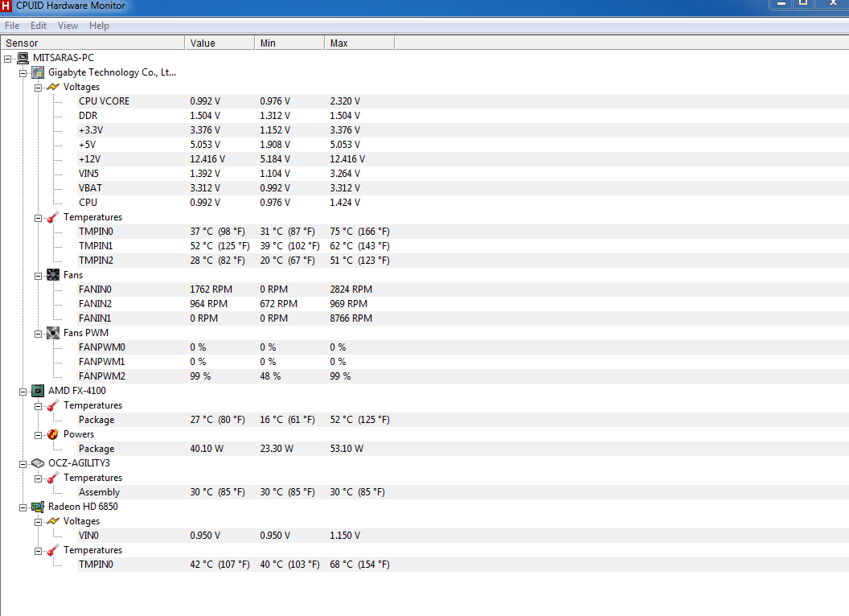
Task: Click the 40.10 W package power value
Action: pos(207,449)
